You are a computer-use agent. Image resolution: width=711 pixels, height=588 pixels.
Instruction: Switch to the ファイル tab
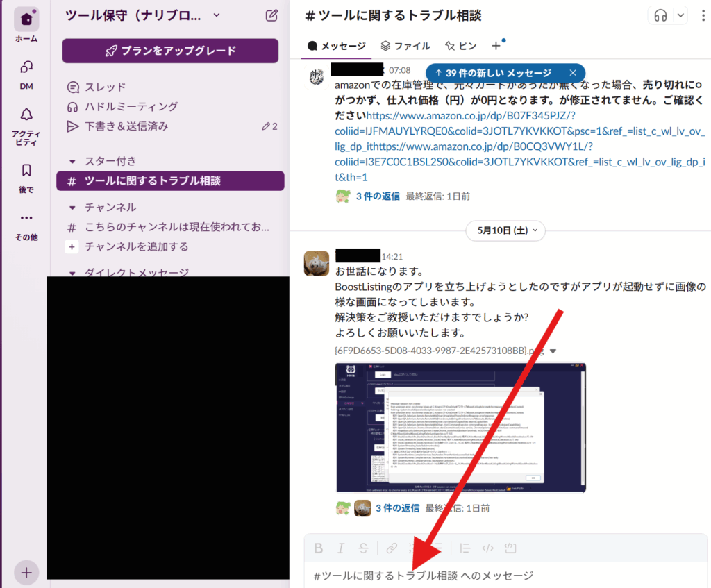click(x=405, y=46)
